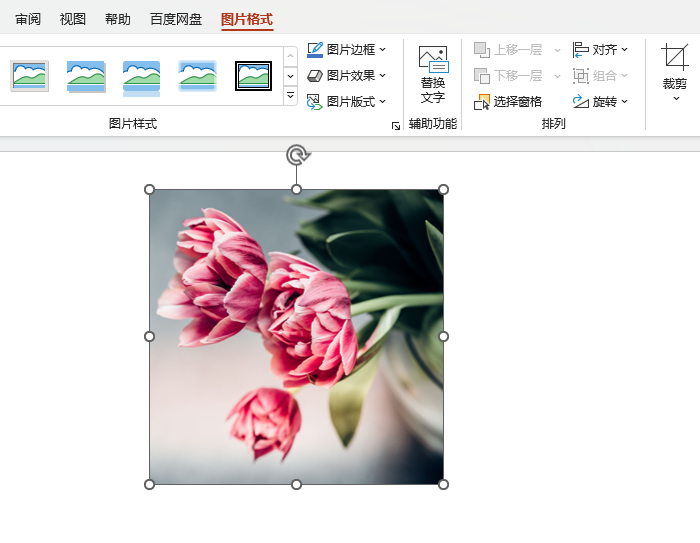Open the 选择窗格 selection pane
Image resolution: width=700 pixels, height=543 pixels.
(508, 102)
